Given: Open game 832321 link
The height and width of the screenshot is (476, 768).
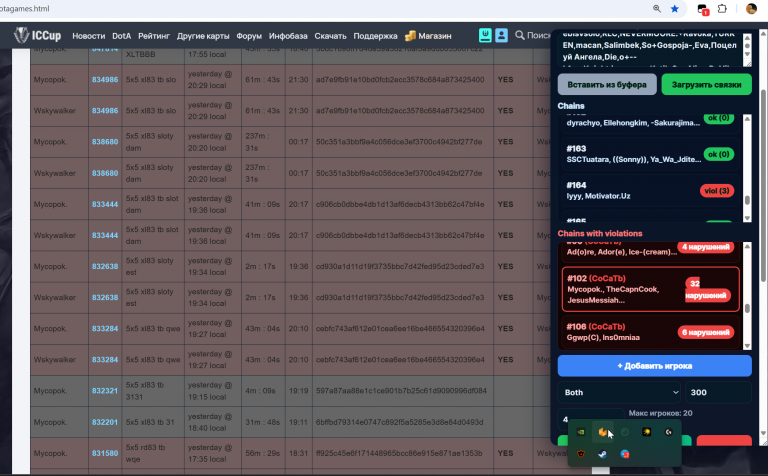Looking at the screenshot, I should (105, 391).
